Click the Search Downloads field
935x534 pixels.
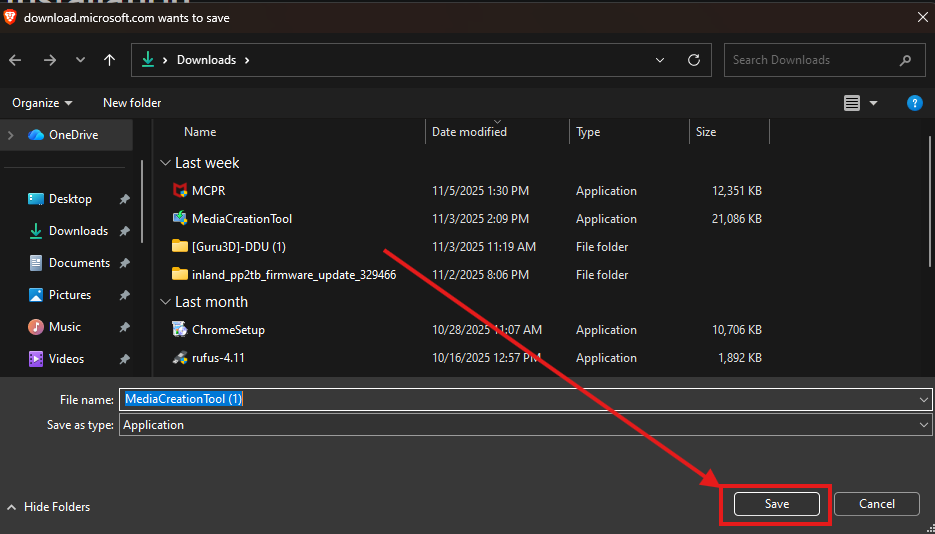coord(825,60)
